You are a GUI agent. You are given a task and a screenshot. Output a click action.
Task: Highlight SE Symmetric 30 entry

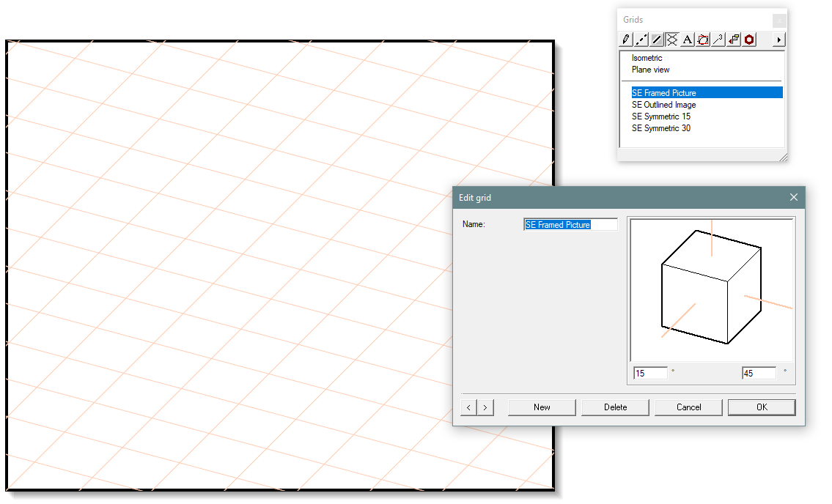pyautogui.click(x=660, y=128)
